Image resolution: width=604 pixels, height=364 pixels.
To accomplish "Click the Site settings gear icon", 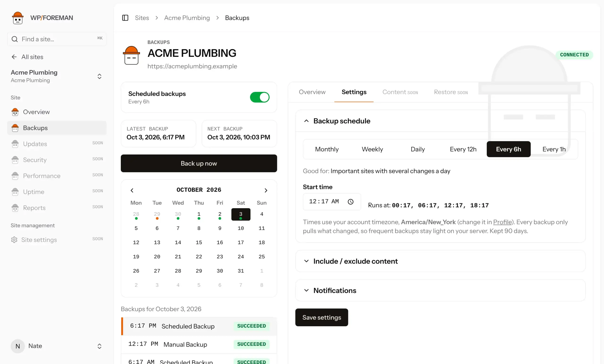I will coord(14,240).
